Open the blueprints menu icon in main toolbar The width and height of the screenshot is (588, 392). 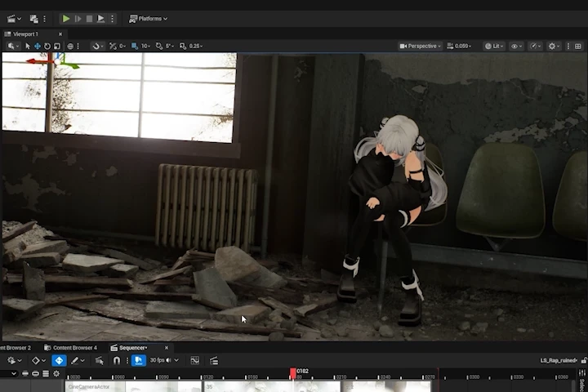pos(34,19)
